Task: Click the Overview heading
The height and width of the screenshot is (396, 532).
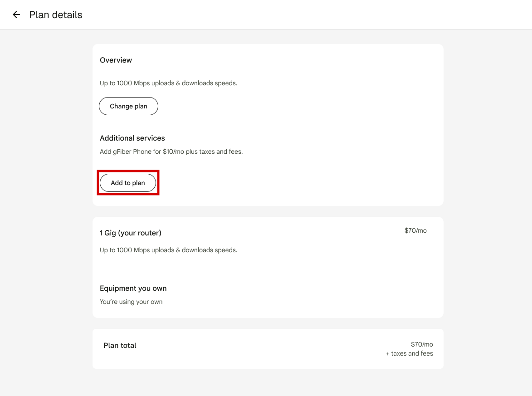Action: click(x=116, y=60)
